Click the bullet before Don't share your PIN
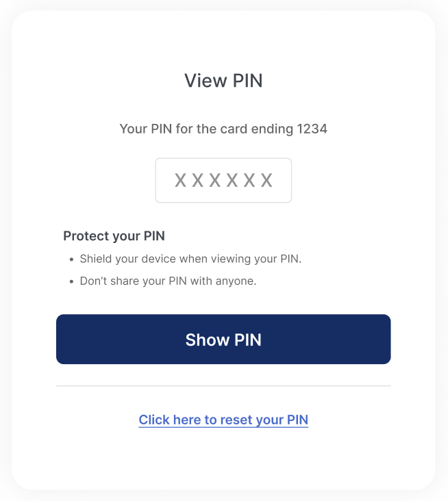This screenshot has height=501, width=448. (x=71, y=281)
